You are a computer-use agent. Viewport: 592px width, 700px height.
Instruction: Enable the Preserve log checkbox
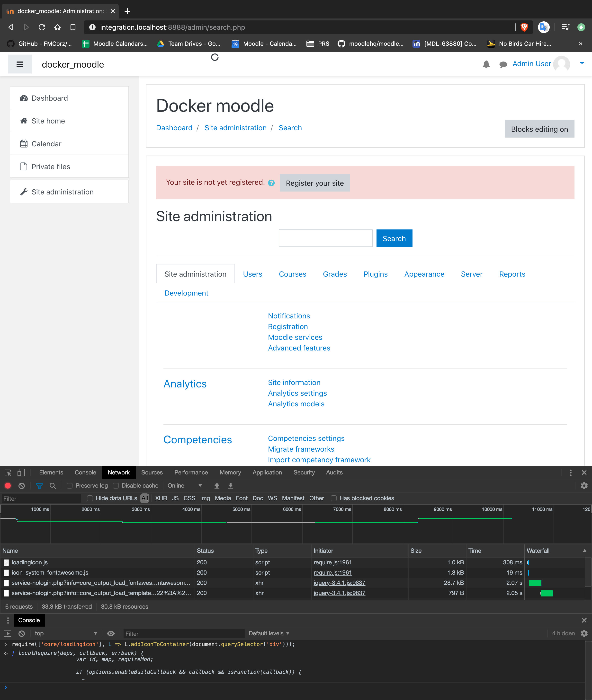click(x=70, y=486)
